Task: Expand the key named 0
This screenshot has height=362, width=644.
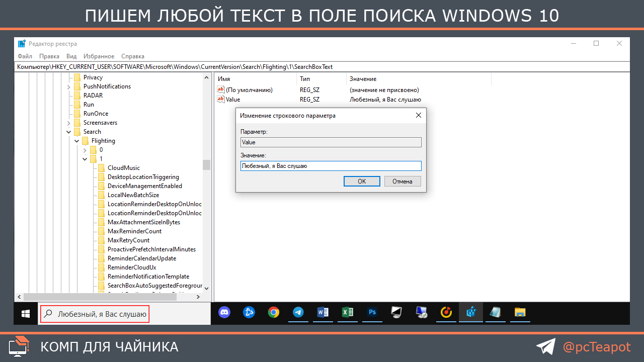Action: point(85,150)
